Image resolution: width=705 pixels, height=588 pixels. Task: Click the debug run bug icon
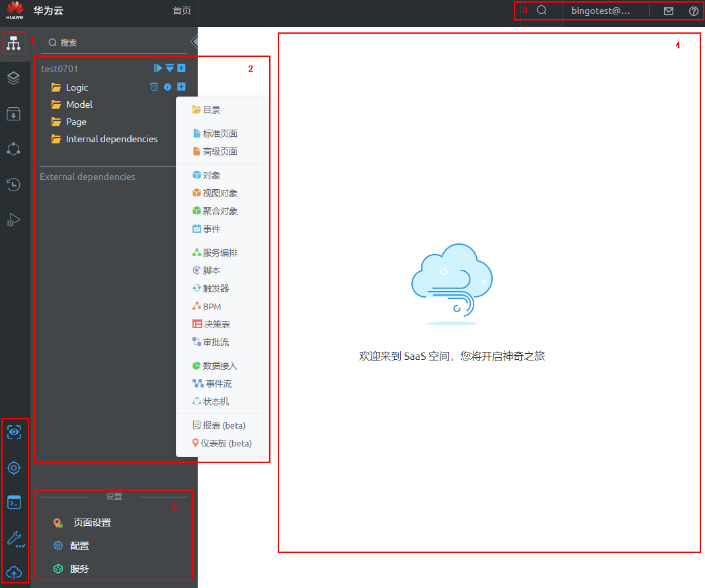point(13,220)
